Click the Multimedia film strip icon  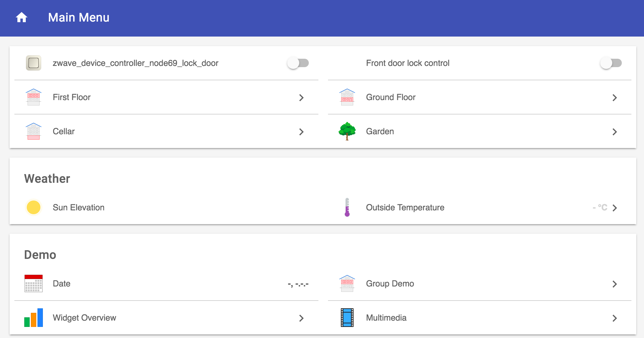pyautogui.click(x=347, y=318)
